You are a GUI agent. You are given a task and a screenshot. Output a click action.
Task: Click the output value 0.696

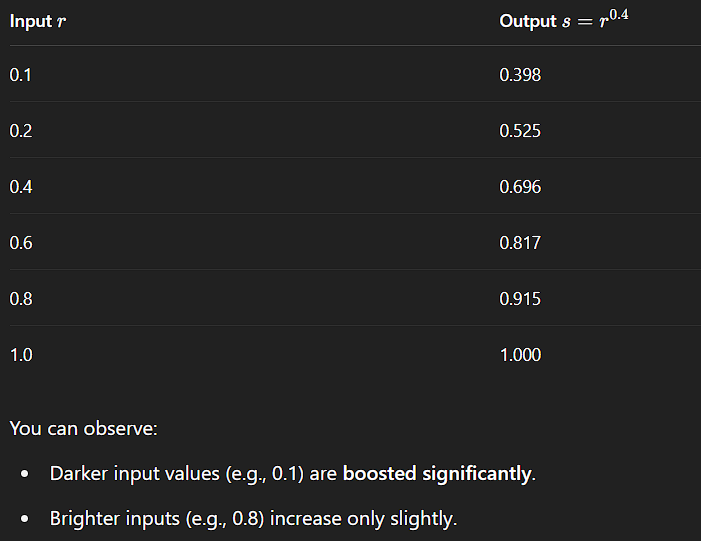520,187
